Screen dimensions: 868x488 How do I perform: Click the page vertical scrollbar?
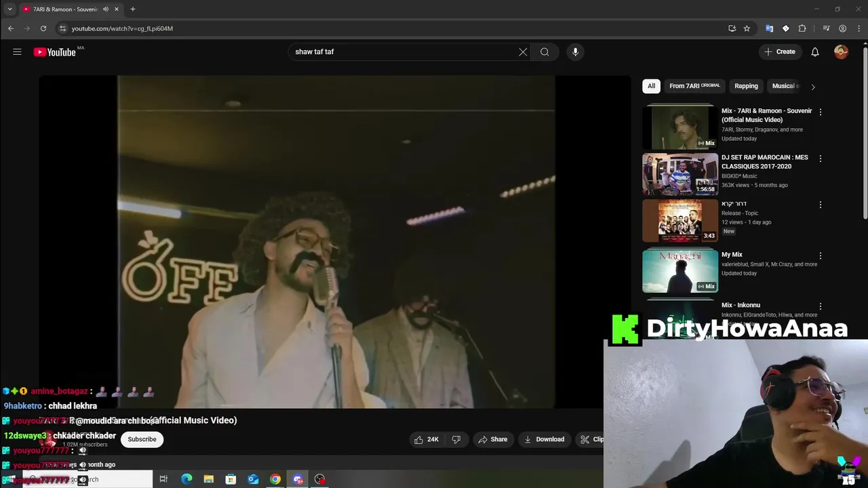(x=865, y=132)
